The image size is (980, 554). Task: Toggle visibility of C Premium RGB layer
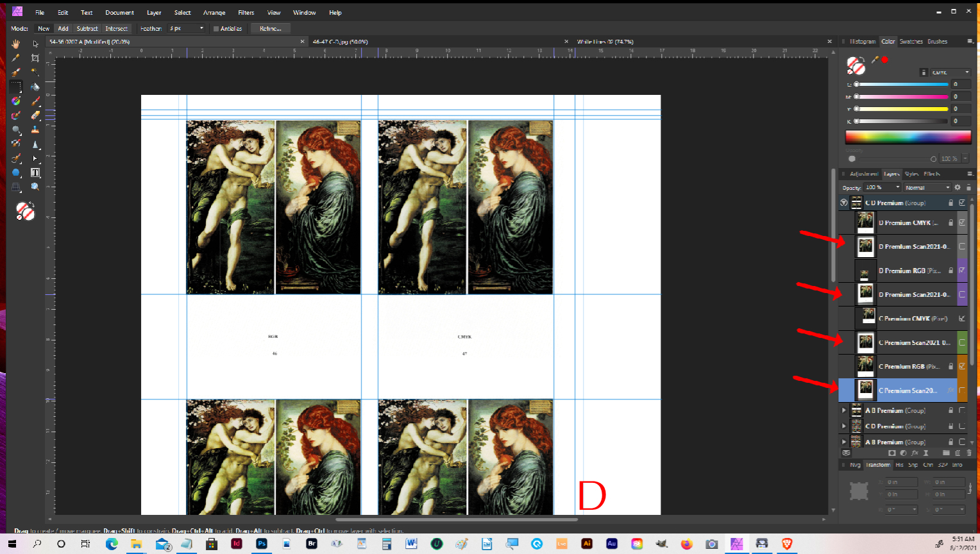click(x=962, y=367)
